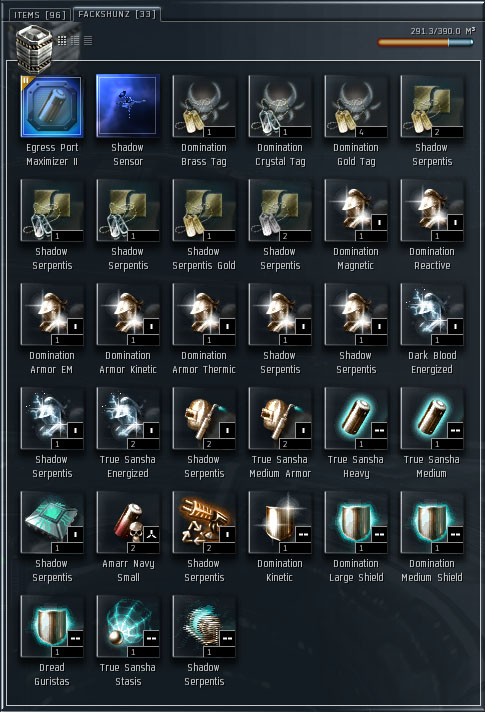This screenshot has width=485, height=712.
Task: Switch to large icons view mode
Action: point(62,41)
